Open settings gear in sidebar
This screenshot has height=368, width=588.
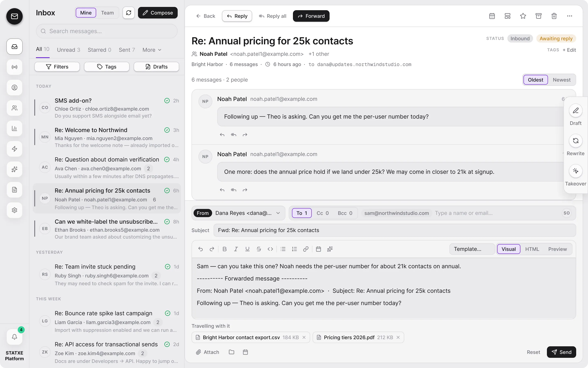point(14,210)
